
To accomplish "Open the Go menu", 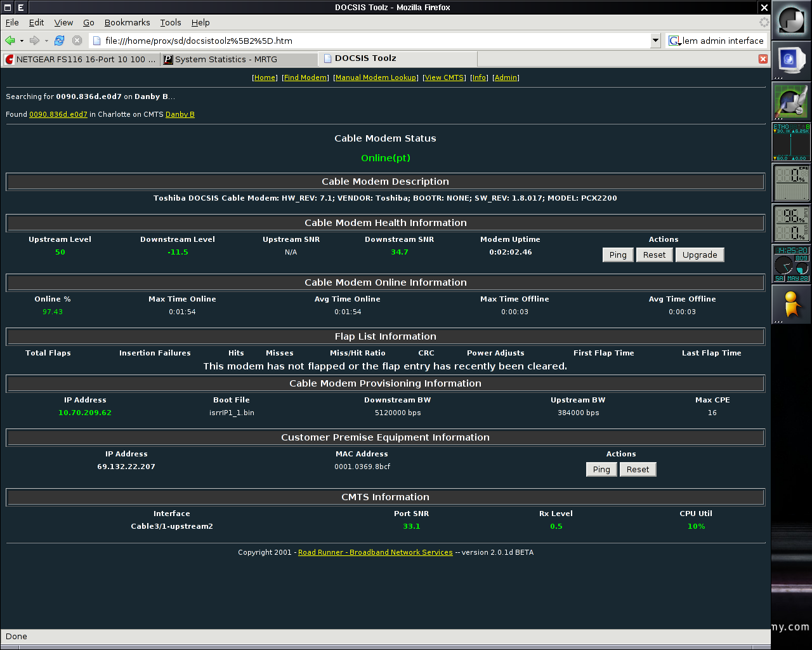I will (x=89, y=22).
